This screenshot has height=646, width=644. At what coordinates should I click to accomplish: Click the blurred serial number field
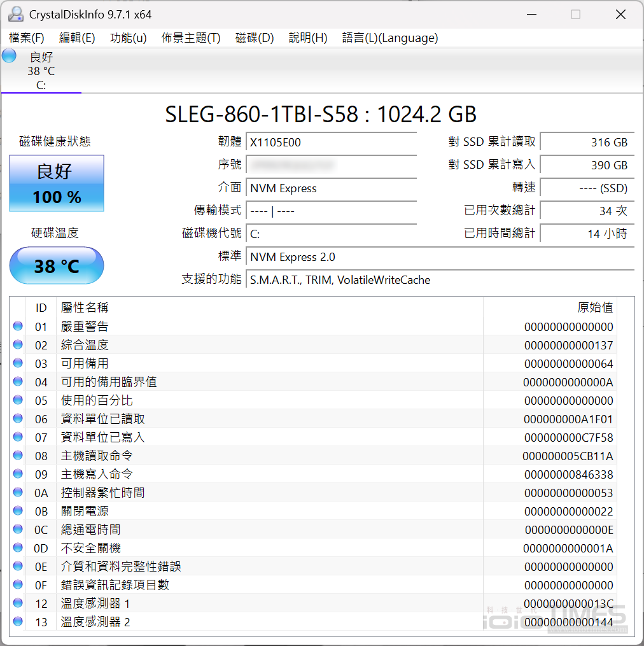(x=332, y=165)
